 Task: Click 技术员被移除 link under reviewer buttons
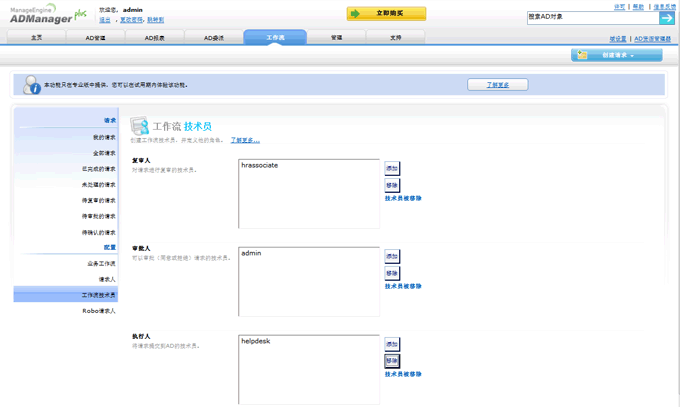pos(403,198)
